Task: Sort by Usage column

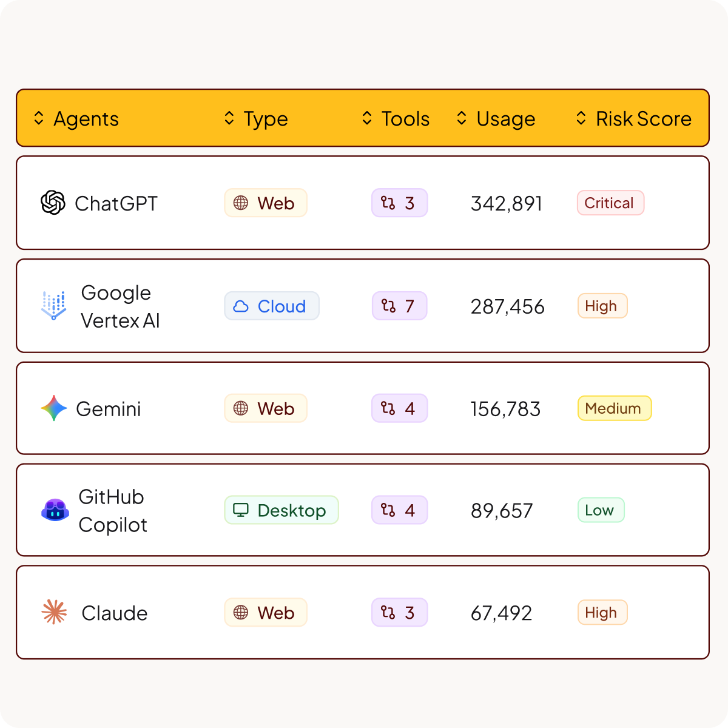Action: coord(496,118)
